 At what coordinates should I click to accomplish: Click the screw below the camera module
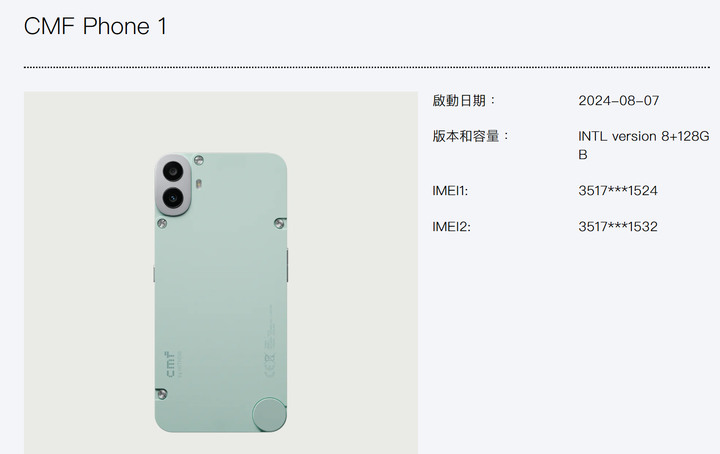click(x=162, y=224)
